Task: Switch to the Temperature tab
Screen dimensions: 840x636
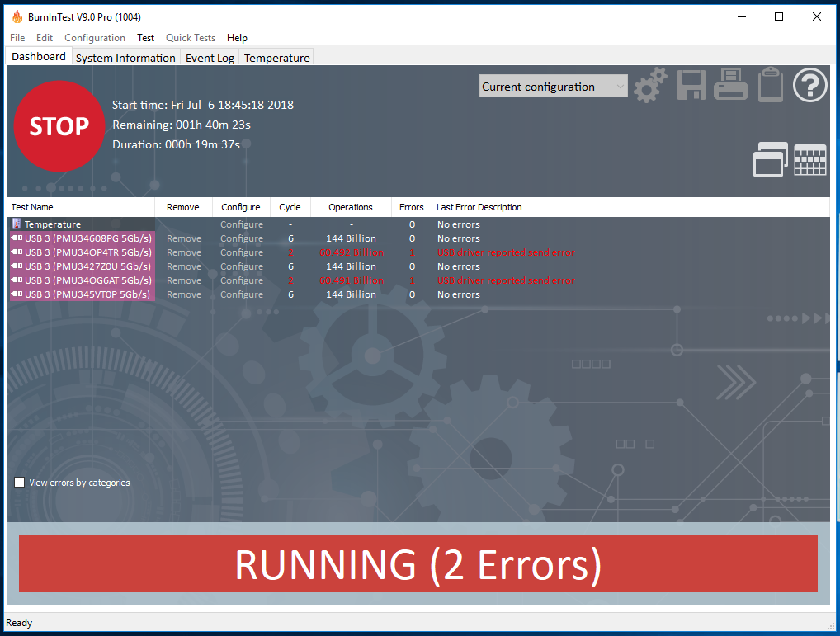Action: (276, 58)
